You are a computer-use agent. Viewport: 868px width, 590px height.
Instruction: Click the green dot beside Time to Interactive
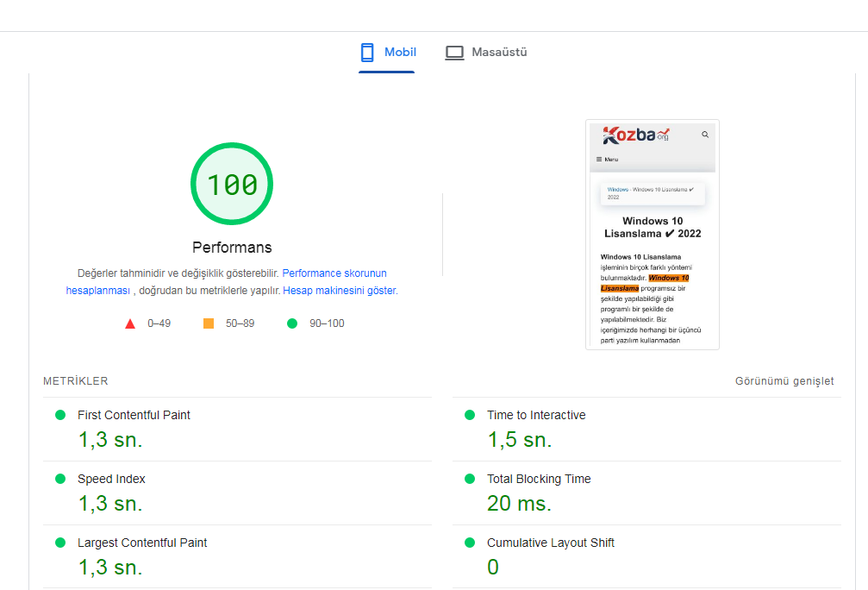[x=470, y=415]
